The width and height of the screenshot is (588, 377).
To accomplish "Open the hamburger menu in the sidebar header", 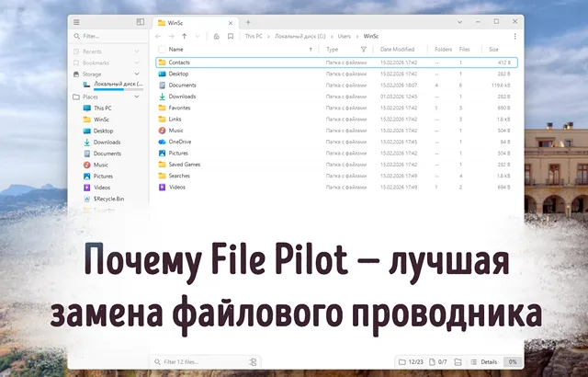I will coord(76,22).
